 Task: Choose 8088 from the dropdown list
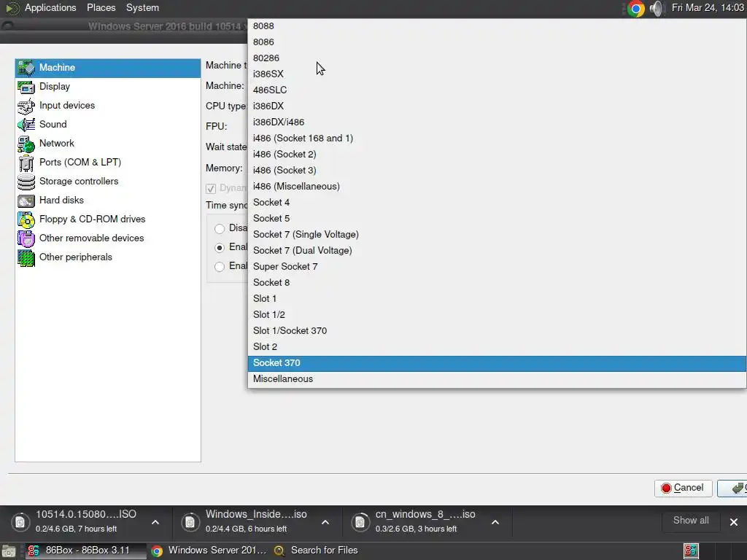click(x=497, y=26)
